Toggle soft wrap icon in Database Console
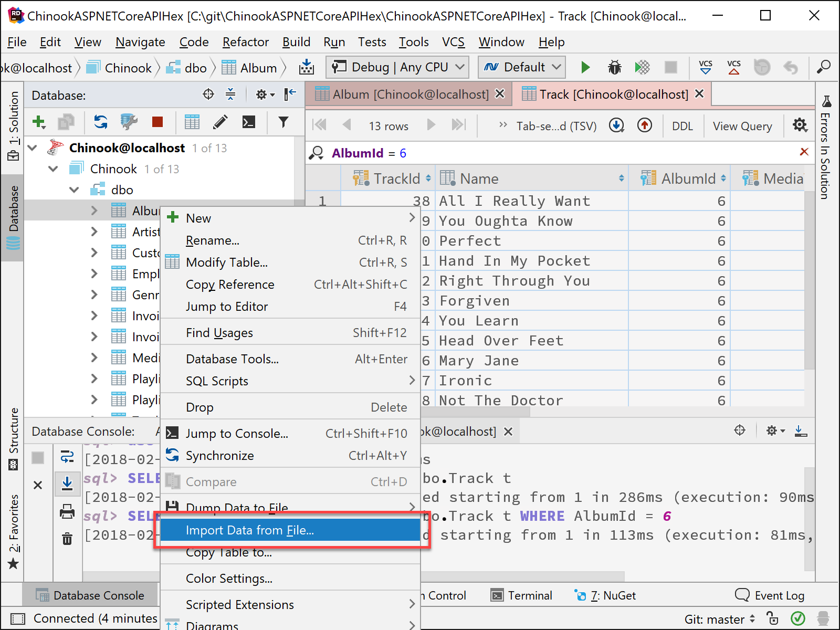This screenshot has height=630, width=840. (67, 457)
